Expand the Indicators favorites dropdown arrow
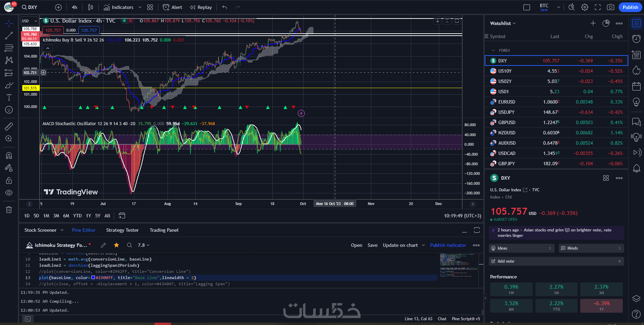Viewport: 644px width, 325px height. (x=140, y=7)
